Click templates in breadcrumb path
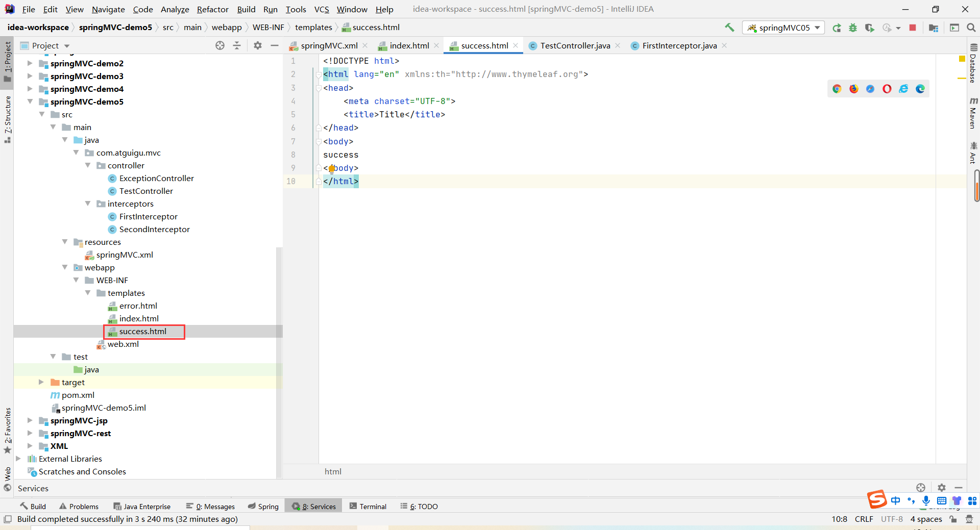This screenshot has height=530, width=980. pyautogui.click(x=313, y=28)
